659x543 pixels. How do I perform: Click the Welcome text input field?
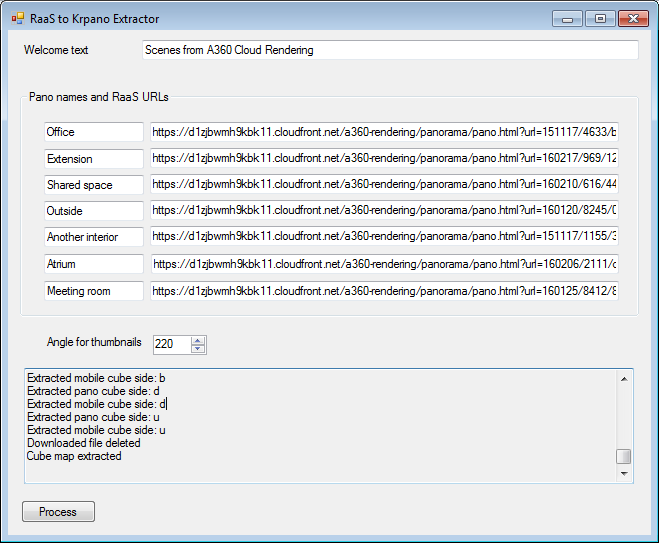(x=389, y=50)
